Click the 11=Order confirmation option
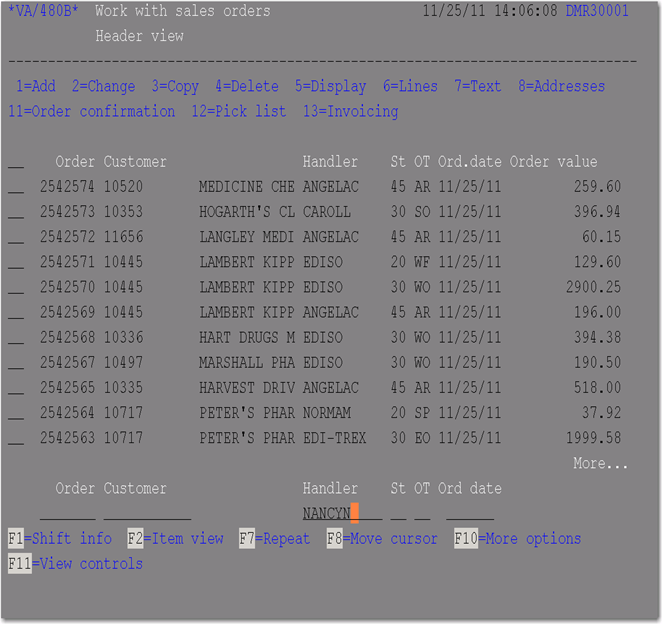Viewport: 662px width, 624px height. pos(92,111)
